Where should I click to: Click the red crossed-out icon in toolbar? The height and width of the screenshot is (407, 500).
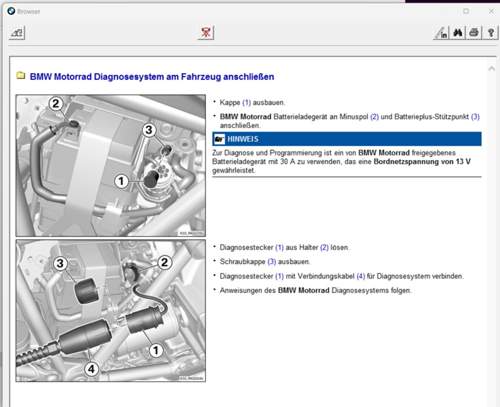click(x=206, y=33)
